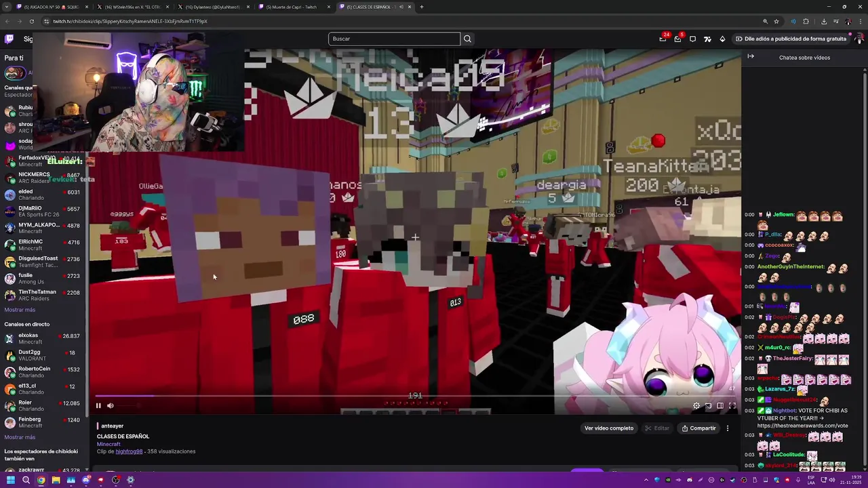The width and height of the screenshot is (868, 488).
Task: Close the 'CLASES DE ESPAÑOL' tab
Action: click(409, 7)
